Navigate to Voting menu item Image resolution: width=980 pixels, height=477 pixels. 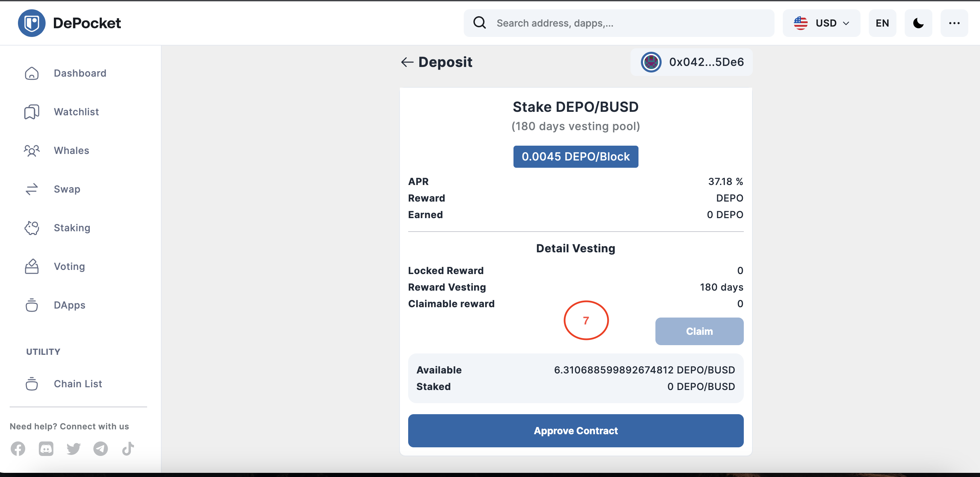69,266
